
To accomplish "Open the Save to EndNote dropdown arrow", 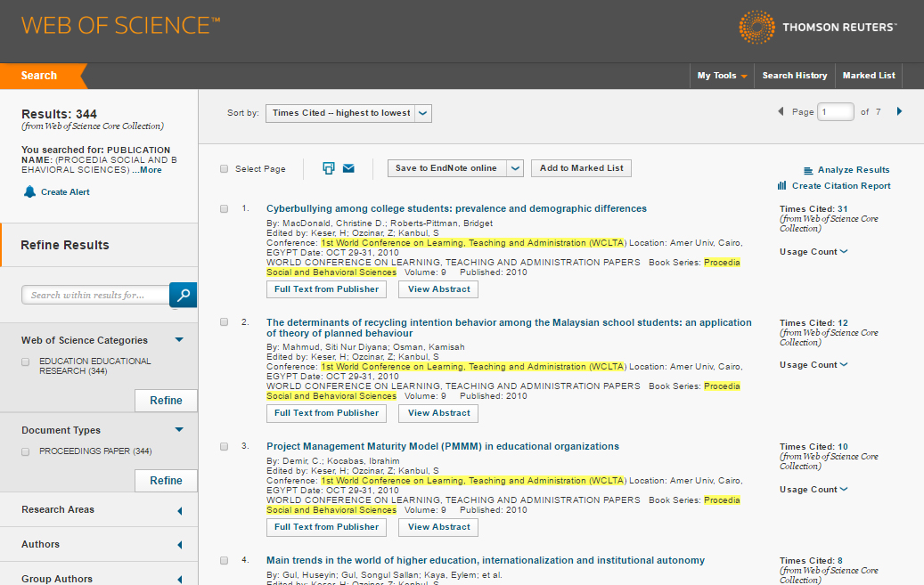I will click(515, 168).
